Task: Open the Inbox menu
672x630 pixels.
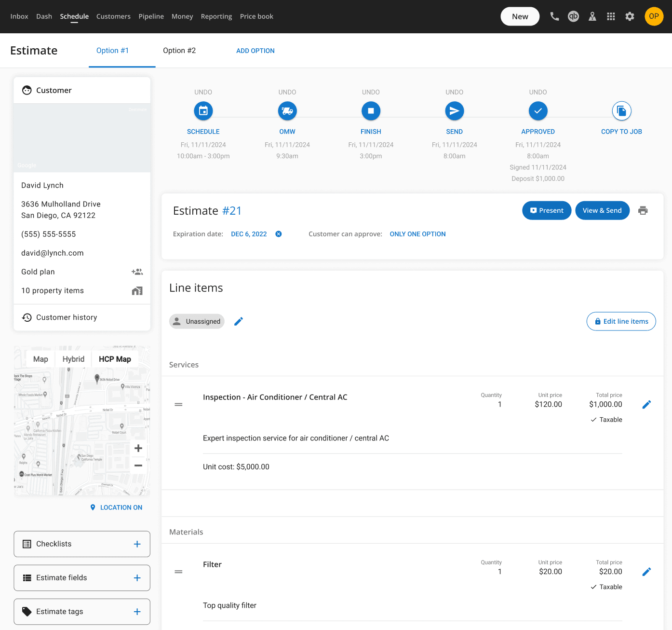Action: tap(19, 16)
